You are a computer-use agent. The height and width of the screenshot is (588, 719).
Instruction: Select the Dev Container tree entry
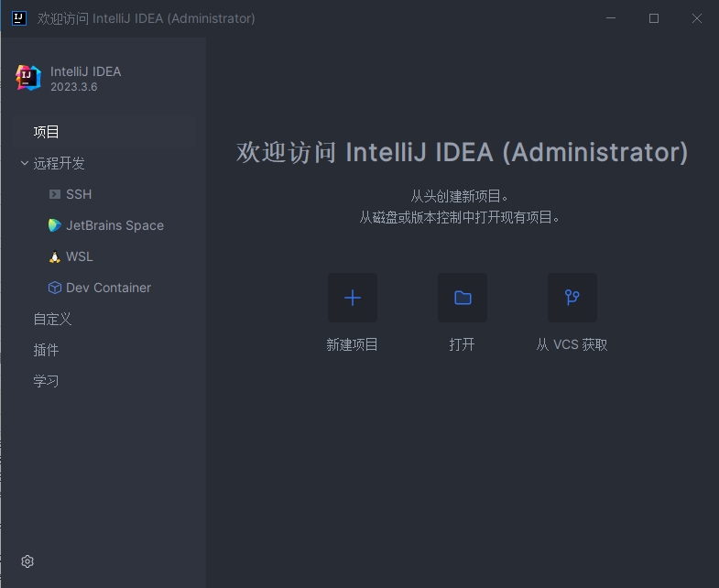(108, 288)
